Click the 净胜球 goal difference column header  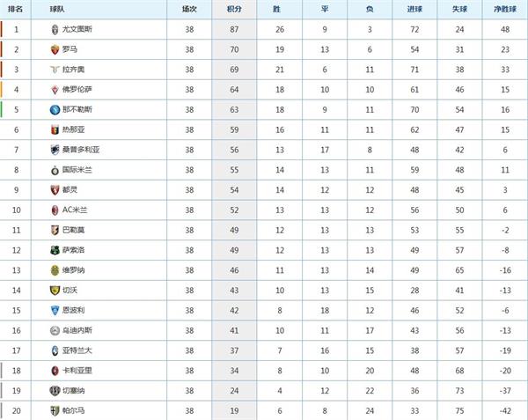coord(505,9)
